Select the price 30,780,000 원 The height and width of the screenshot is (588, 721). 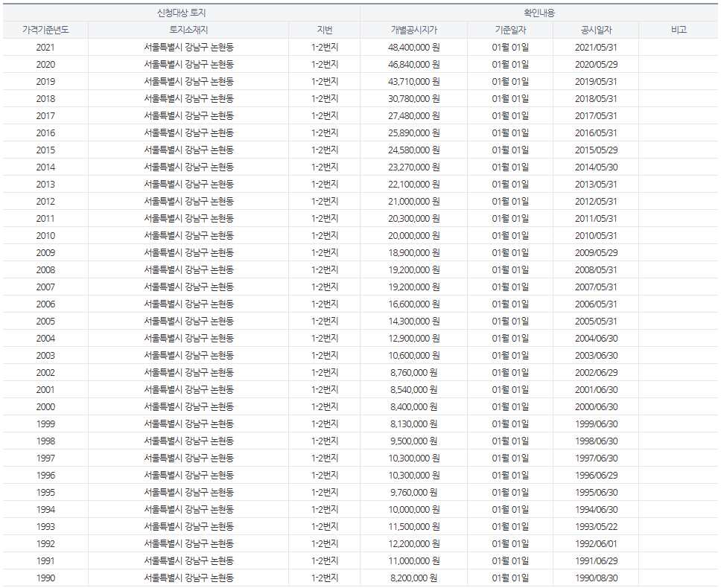pyautogui.click(x=414, y=99)
